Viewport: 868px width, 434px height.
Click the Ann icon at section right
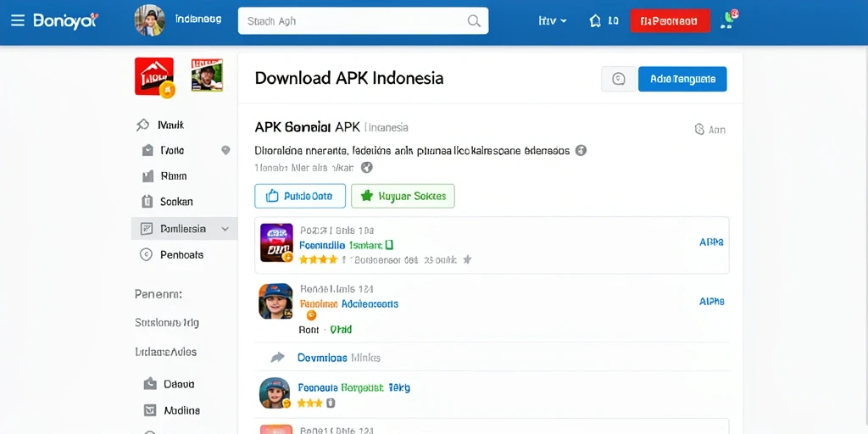tap(709, 130)
